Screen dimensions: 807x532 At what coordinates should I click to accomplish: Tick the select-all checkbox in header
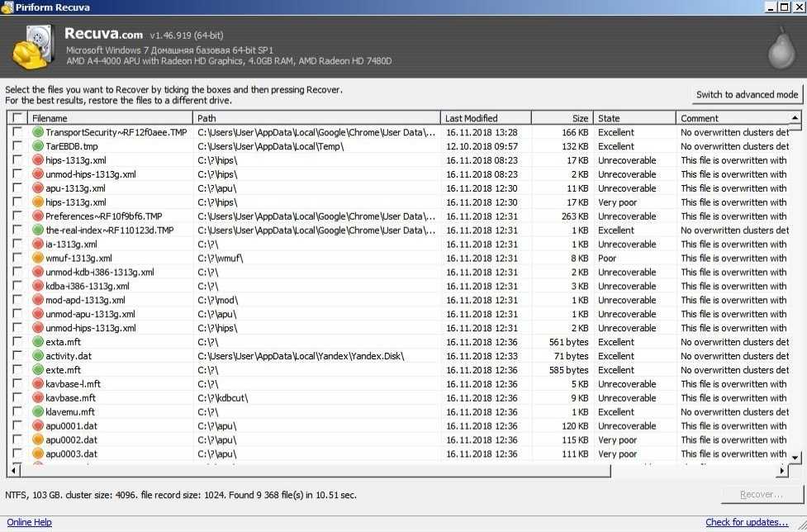pyautogui.click(x=17, y=118)
